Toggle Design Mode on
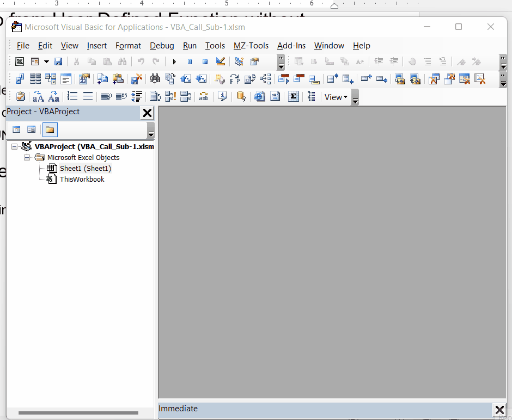Viewport: 512px width, 420px height. (x=220, y=61)
